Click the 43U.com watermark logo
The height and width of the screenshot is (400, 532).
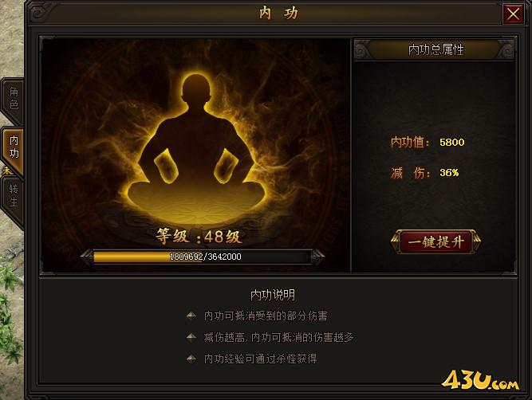[x=480, y=380]
